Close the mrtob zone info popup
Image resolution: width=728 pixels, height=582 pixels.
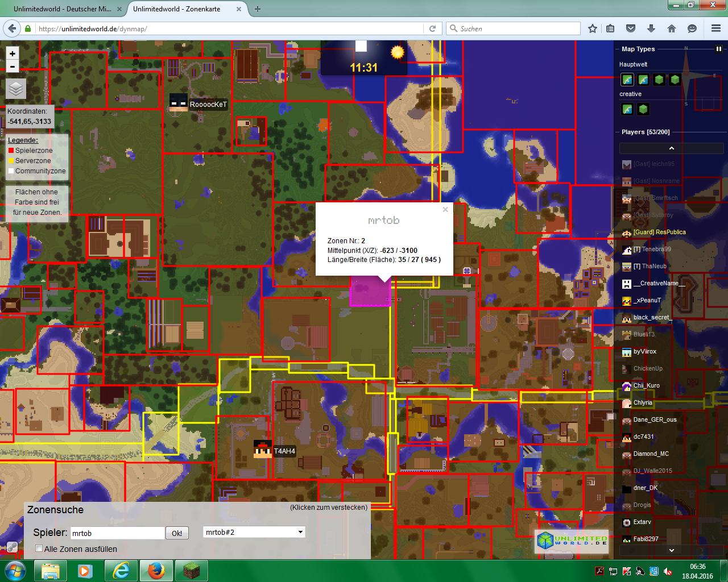pos(445,209)
